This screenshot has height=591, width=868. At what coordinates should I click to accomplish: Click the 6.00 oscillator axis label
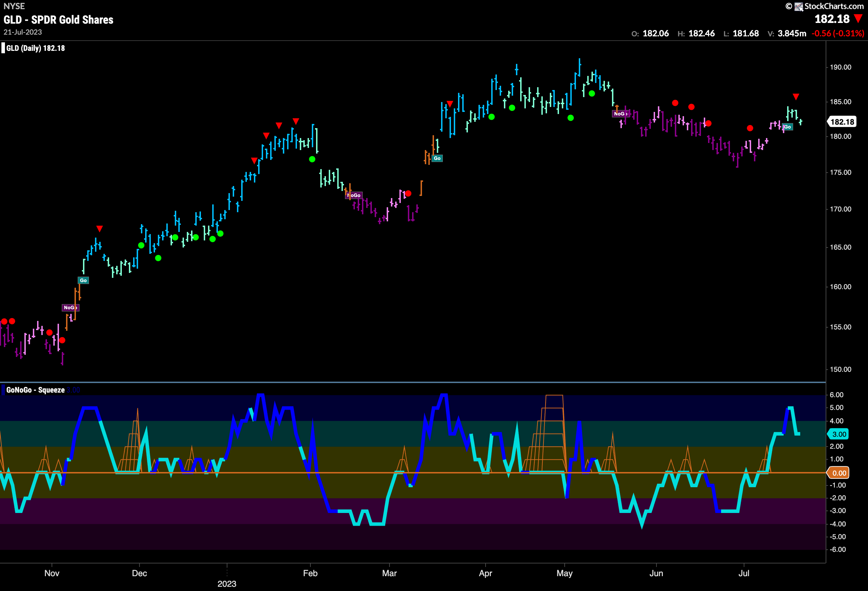(x=837, y=395)
